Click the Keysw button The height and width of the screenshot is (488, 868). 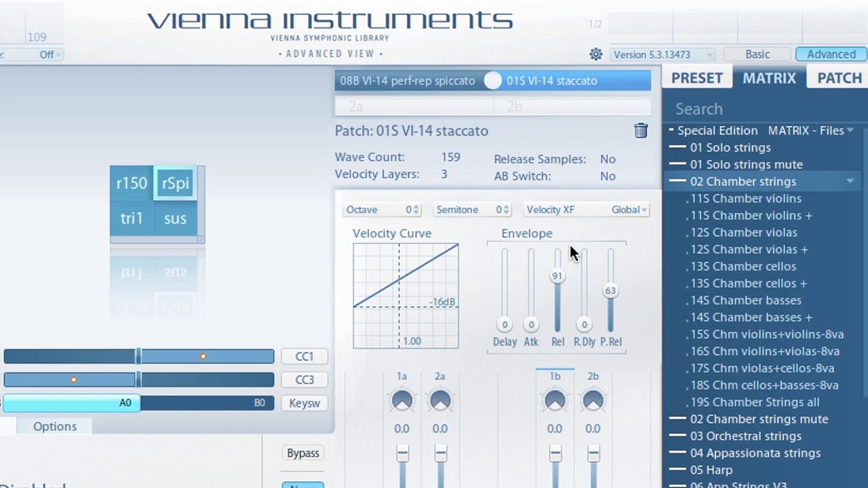(304, 403)
